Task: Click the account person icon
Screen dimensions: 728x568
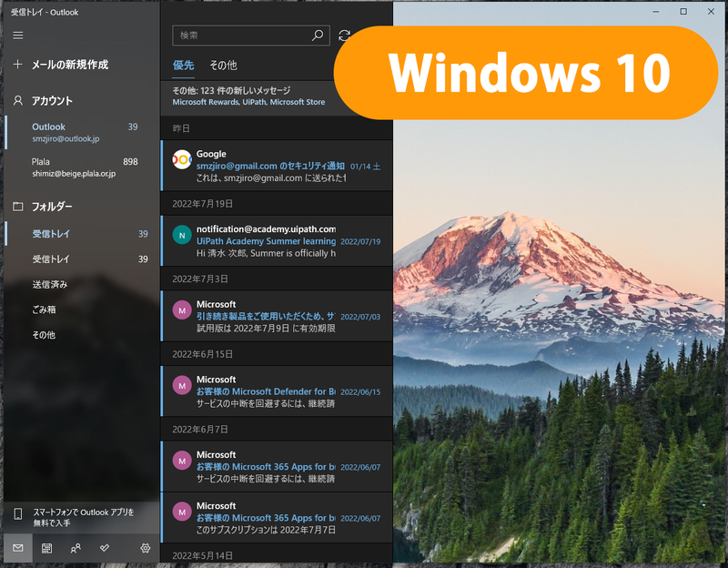Action: pos(17,101)
